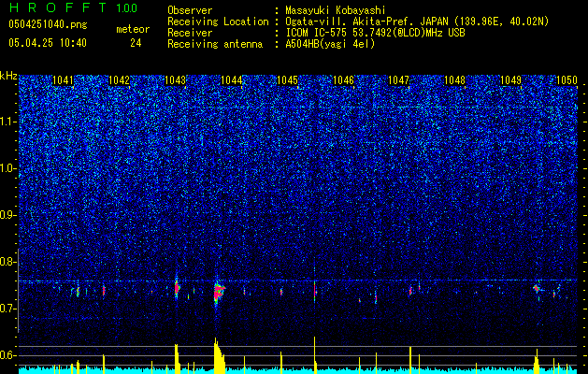This screenshot has height=374, width=588.
Task: Click the kHz axis unit label
Action: pyautogui.click(x=8, y=76)
